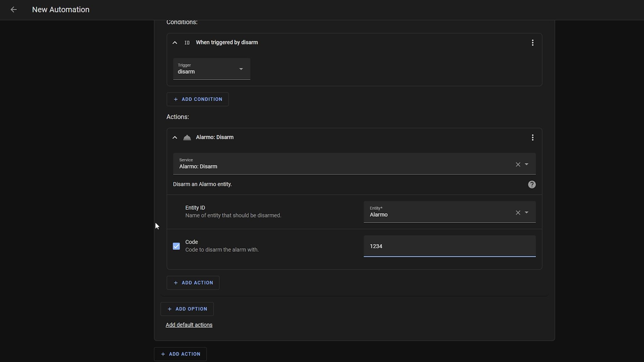Click the code input field showing 1234
Viewport: 644px width, 362px height.
450,246
